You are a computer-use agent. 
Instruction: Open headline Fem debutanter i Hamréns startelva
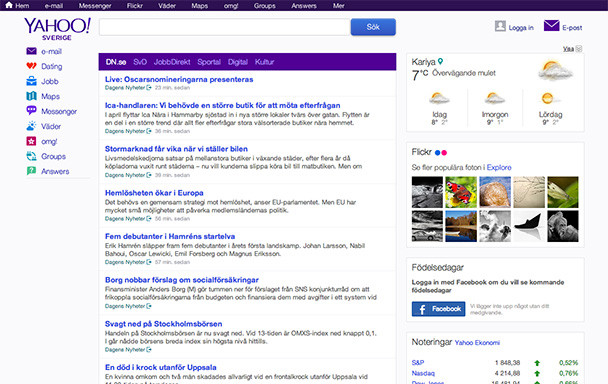pos(170,236)
